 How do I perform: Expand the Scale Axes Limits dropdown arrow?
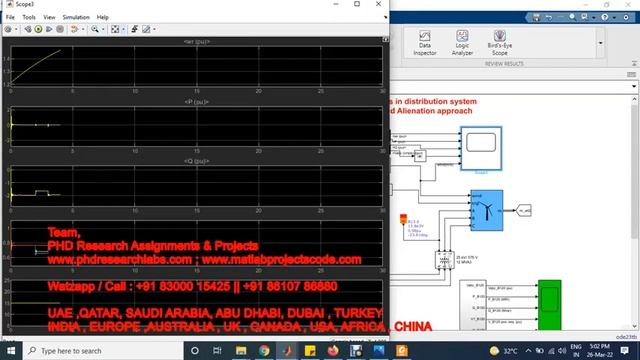tap(123, 29)
